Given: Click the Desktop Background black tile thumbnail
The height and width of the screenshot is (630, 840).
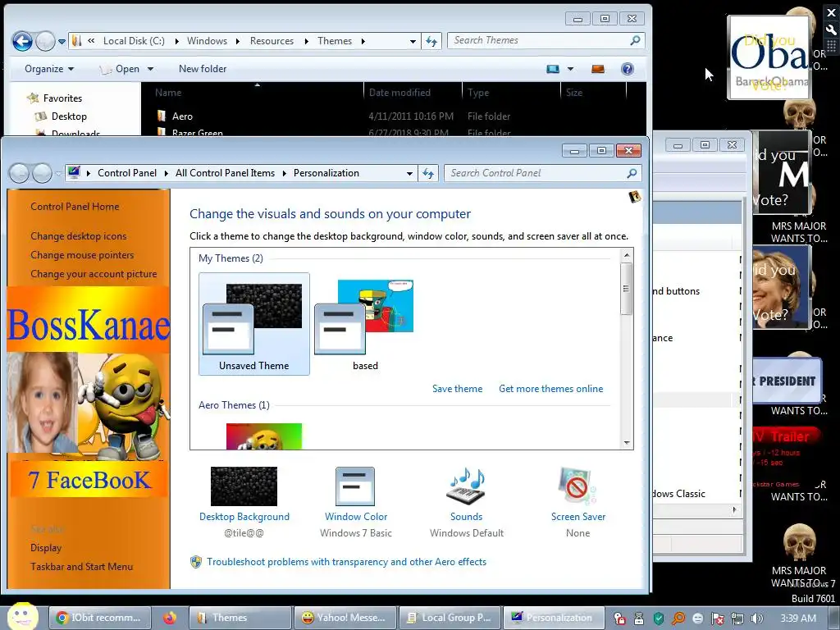Looking at the screenshot, I should click(244, 486).
